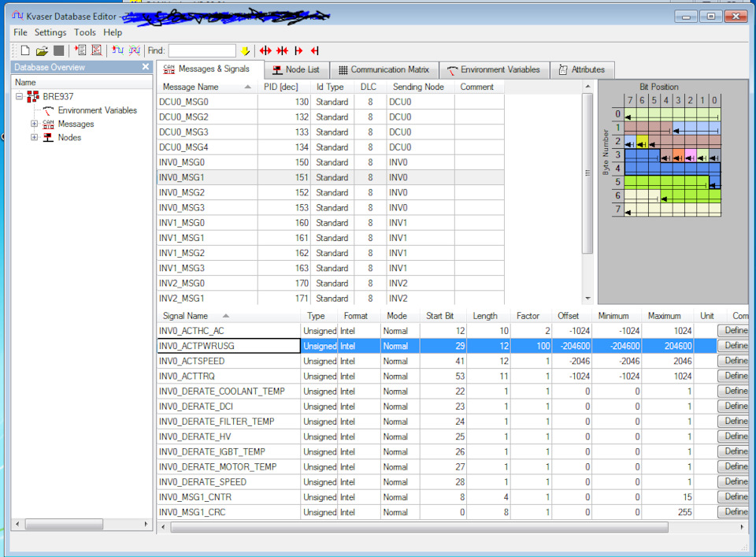Click the Nodes tree icon
Viewport: 756px width, 557px height.
[x=48, y=137]
